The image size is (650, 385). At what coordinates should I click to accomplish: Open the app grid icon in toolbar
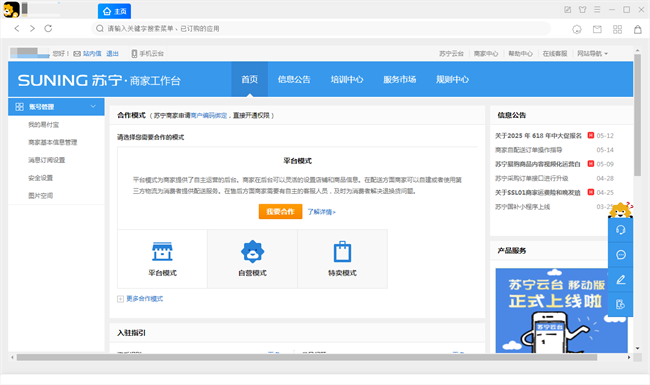coord(617,29)
